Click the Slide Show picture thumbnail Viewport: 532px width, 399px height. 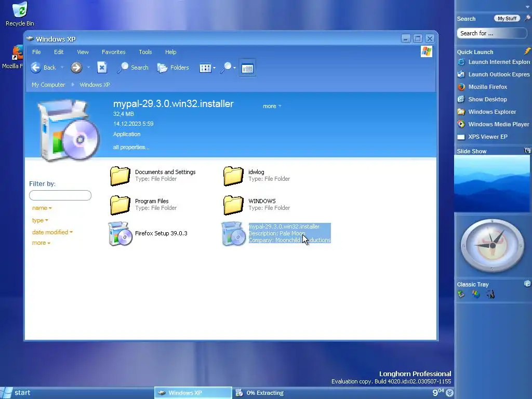pos(491,183)
